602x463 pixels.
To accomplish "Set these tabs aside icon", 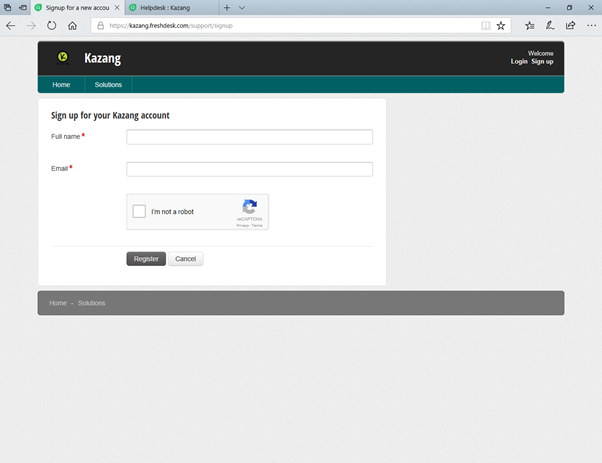I will click(x=23, y=7).
